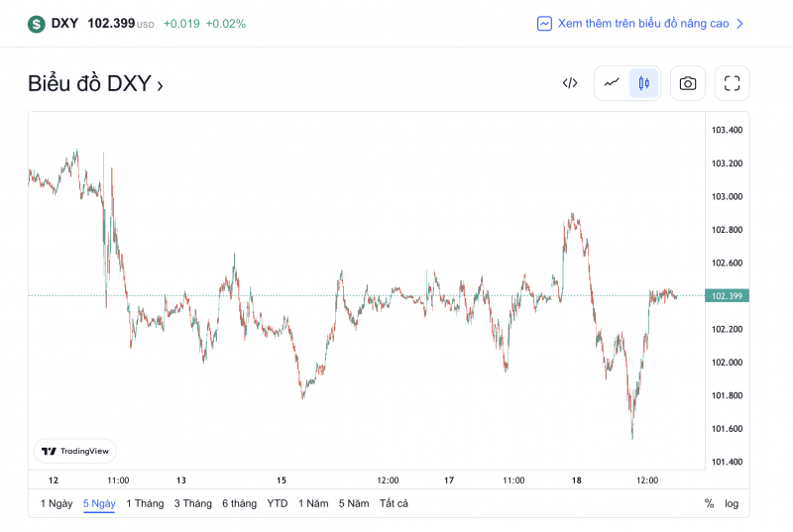Click the advanced chart icon in the link
The width and height of the screenshot is (793, 532).
pyautogui.click(x=544, y=23)
